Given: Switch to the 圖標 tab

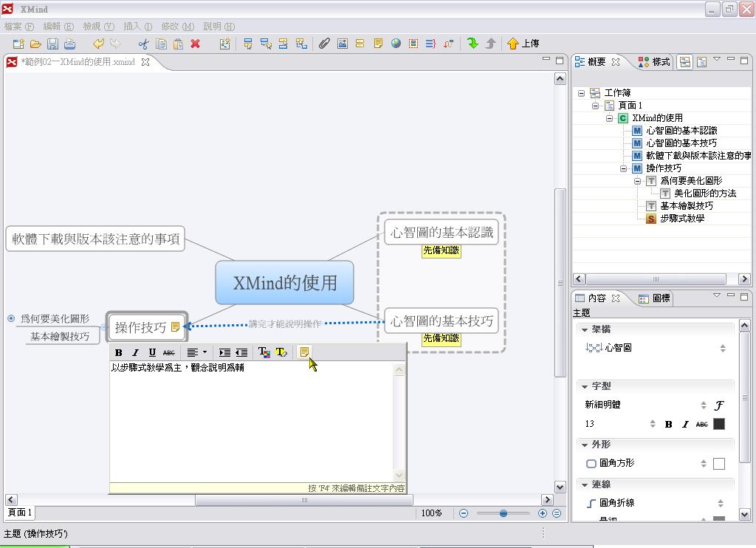Looking at the screenshot, I should [654, 298].
